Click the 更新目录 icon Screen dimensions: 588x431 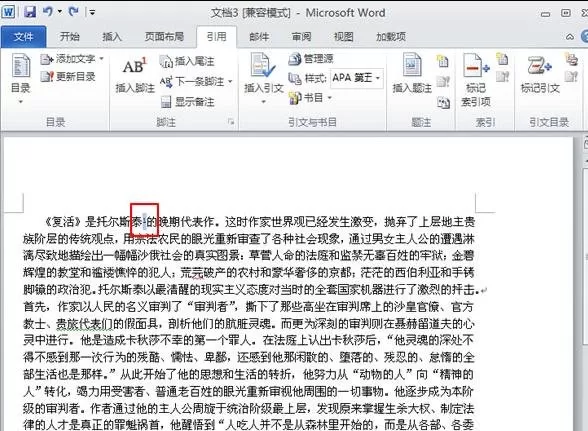point(47,77)
